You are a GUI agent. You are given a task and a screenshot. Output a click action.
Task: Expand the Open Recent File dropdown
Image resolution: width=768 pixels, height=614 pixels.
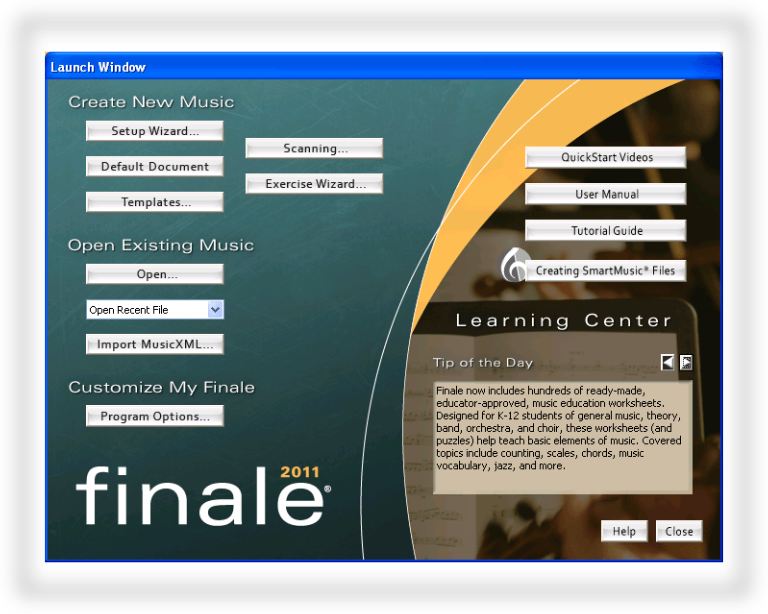pyautogui.click(x=215, y=310)
